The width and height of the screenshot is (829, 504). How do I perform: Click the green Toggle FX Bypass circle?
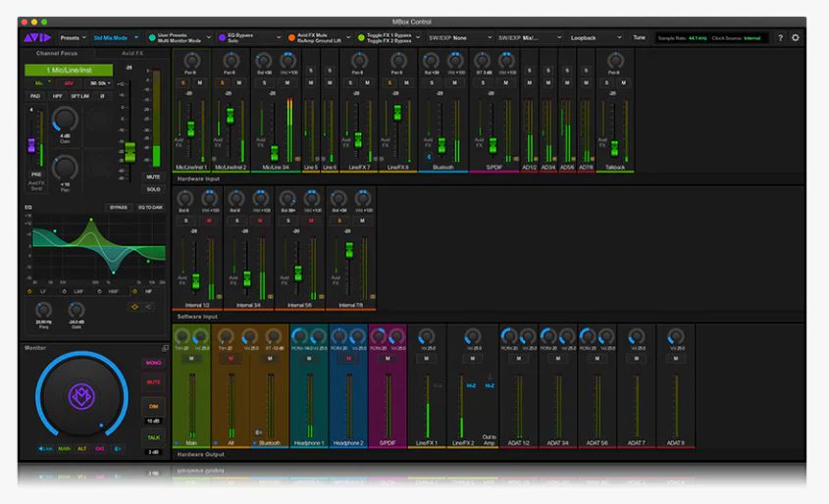tap(361, 37)
